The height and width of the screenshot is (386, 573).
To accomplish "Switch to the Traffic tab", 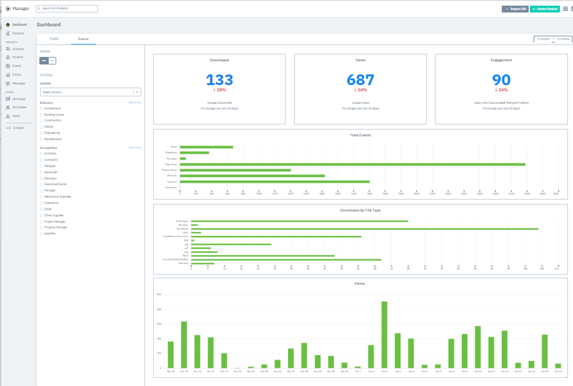I will tap(54, 39).
